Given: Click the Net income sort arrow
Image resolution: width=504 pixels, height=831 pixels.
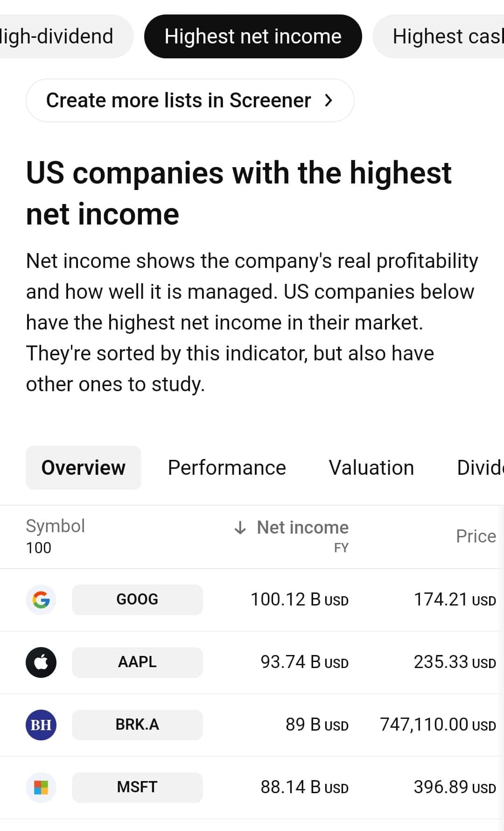Looking at the screenshot, I should tap(240, 528).
